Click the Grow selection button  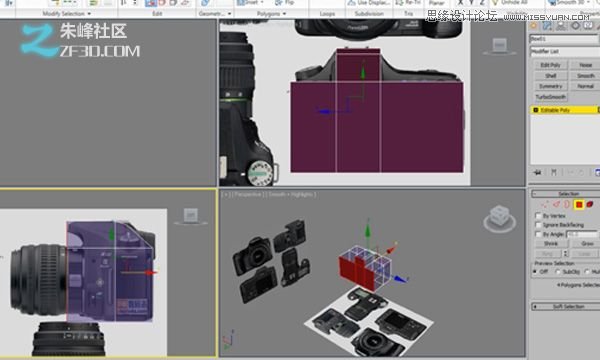click(x=586, y=244)
